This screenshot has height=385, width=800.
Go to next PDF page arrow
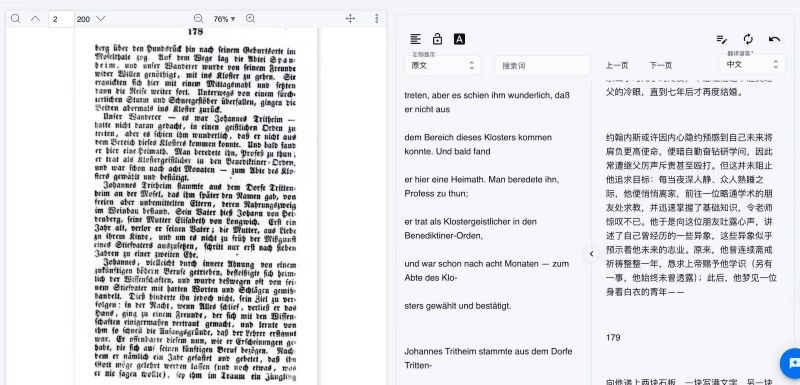(101, 19)
